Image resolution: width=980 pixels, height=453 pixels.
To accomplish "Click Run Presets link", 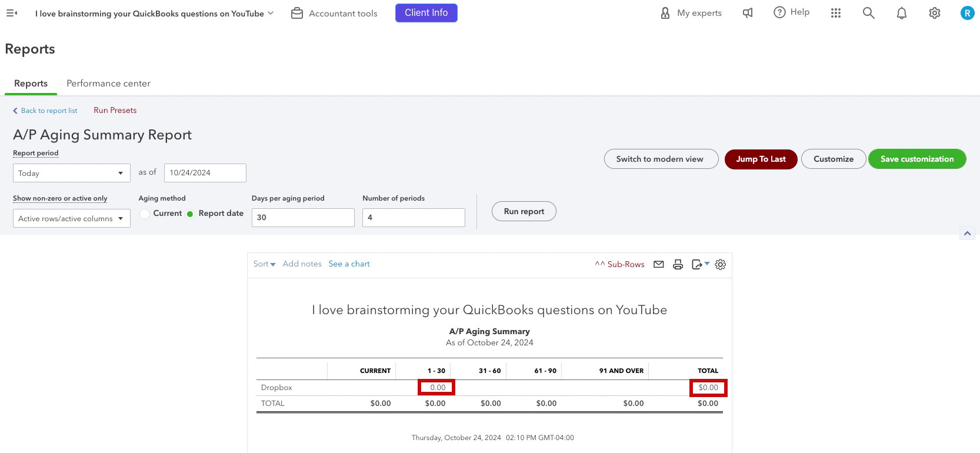I will [115, 110].
